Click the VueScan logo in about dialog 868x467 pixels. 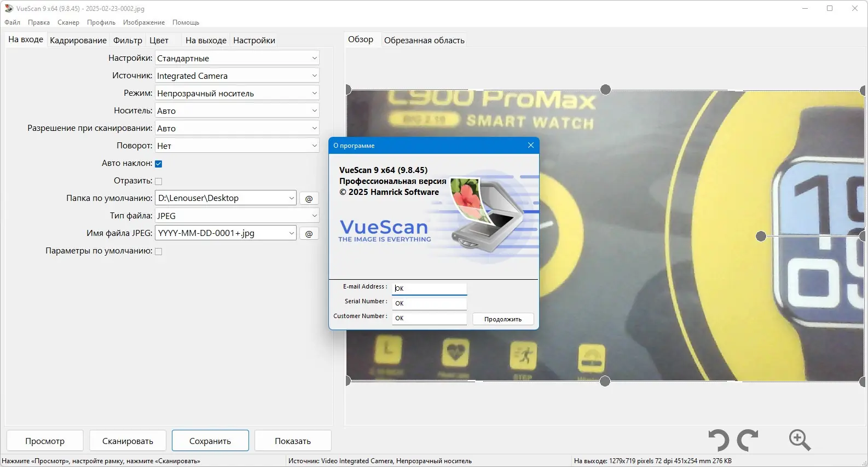tap(384, 230)
